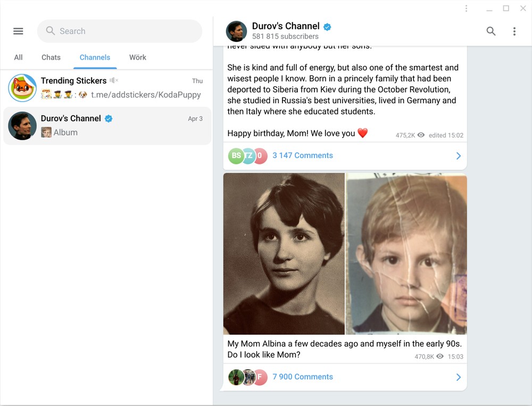The height and width of the screenshot is (406, 532).
Task: Select Durov's Channel in the chat list
Action: click(106, 126)
